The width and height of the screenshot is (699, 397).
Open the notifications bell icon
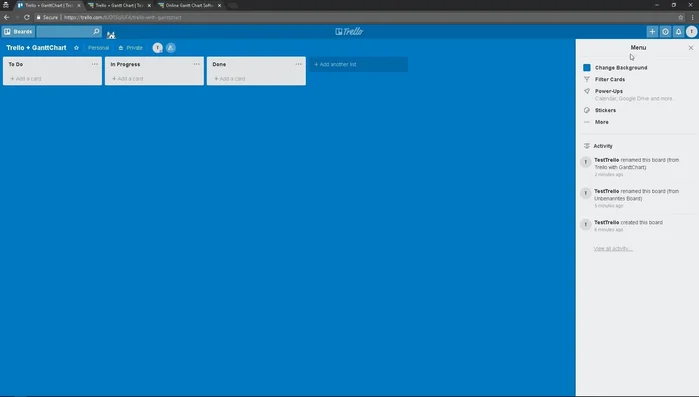tap(678, 32)
